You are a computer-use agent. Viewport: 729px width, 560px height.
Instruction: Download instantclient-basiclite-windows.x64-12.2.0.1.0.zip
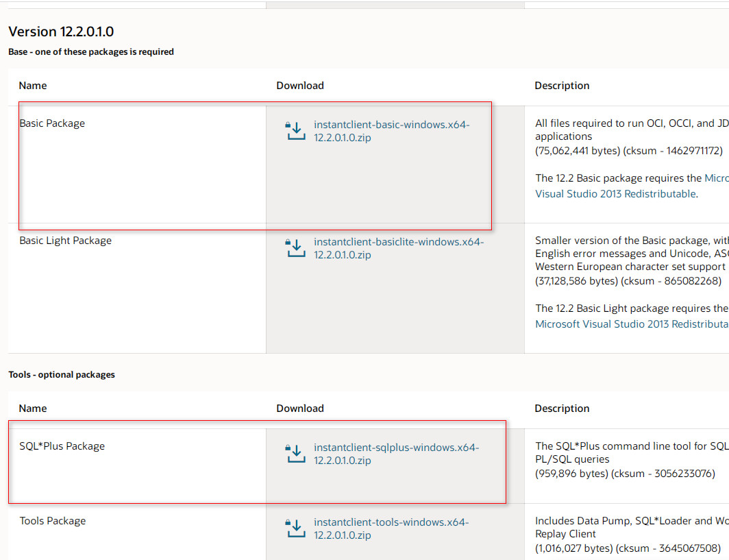[x=399, y=248]
